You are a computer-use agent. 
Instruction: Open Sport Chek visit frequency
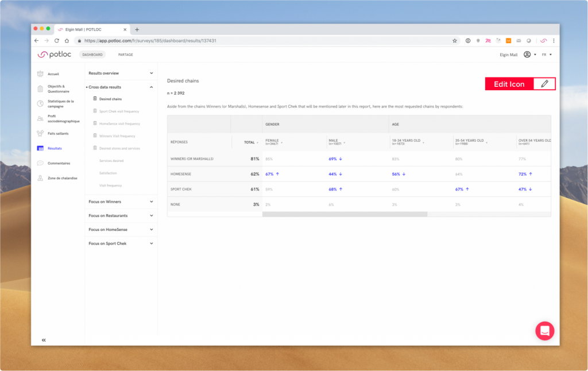(119, 111)
